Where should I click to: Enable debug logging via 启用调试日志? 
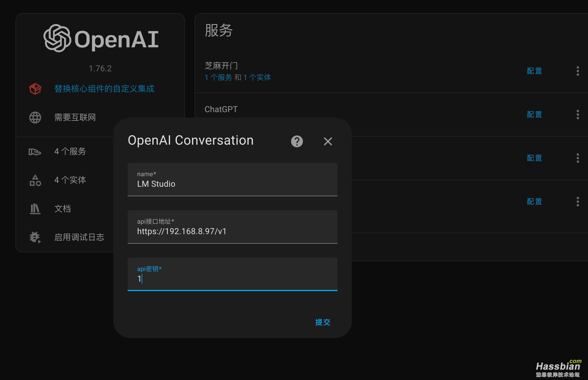79,237
